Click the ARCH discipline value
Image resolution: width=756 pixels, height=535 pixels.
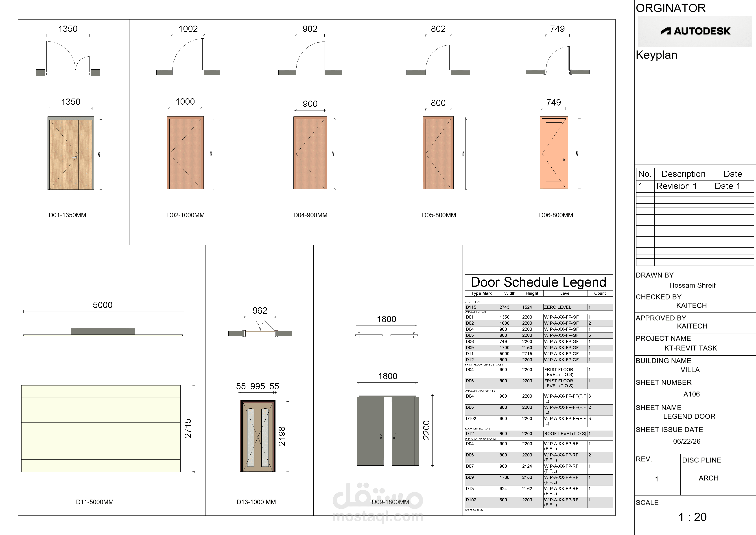709,478
